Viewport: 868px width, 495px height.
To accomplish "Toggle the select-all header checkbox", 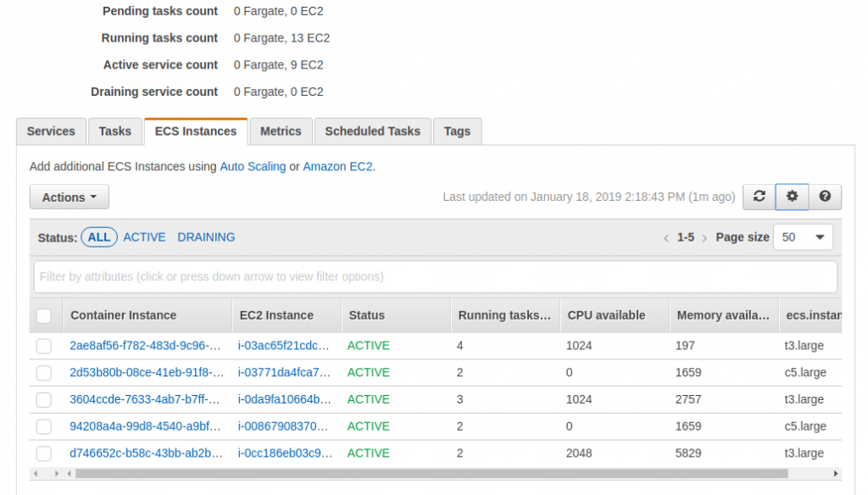I will pos(44,315).
